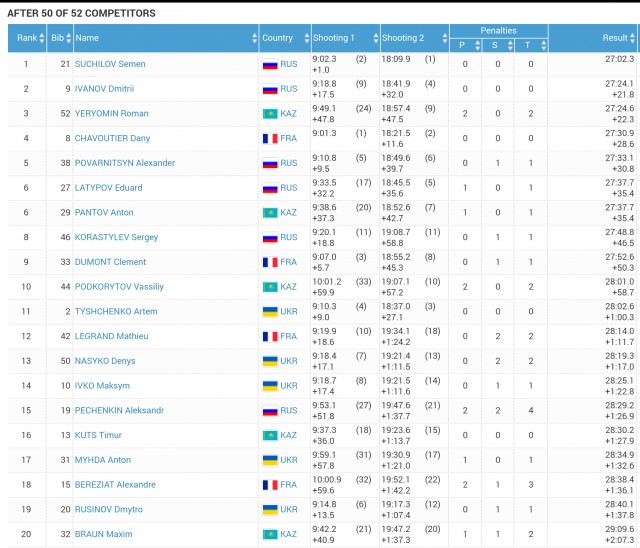Sort by Penalties S column arrows
The image size is (640, 548).
coord(510,45)
